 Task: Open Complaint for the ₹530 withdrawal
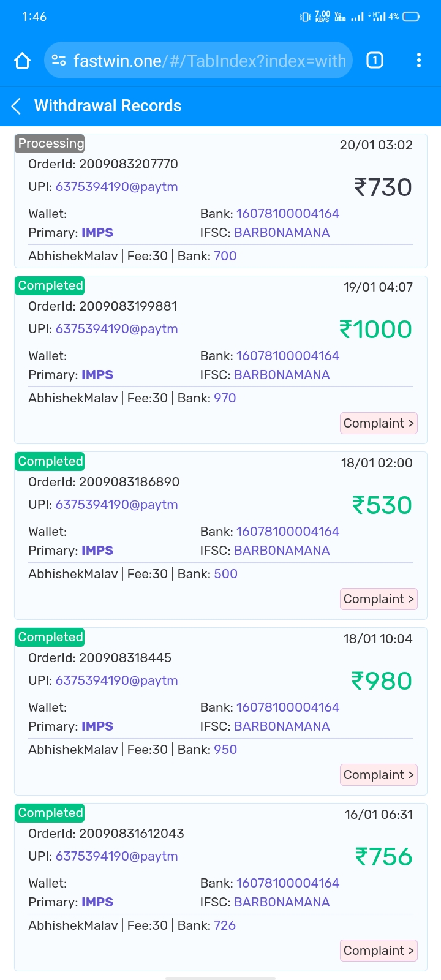[x=379, y=599]
